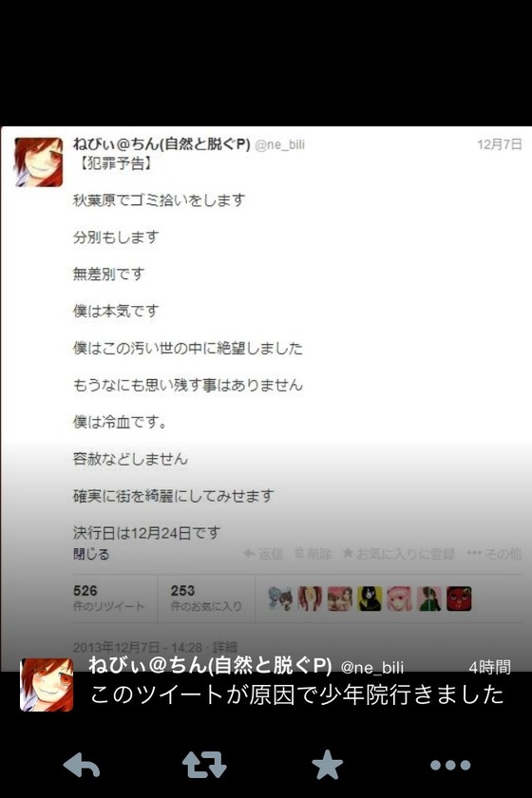Open the red-haired avatar of embedded tweet

tap(39, 161)
